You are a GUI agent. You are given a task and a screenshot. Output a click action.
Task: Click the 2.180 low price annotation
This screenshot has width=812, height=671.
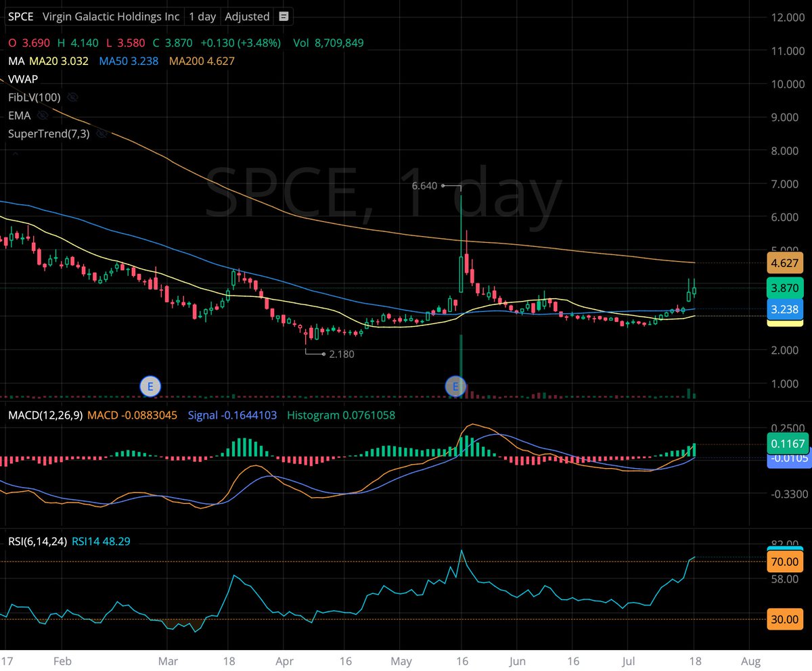pyautogui.click(x=342, y=354)
